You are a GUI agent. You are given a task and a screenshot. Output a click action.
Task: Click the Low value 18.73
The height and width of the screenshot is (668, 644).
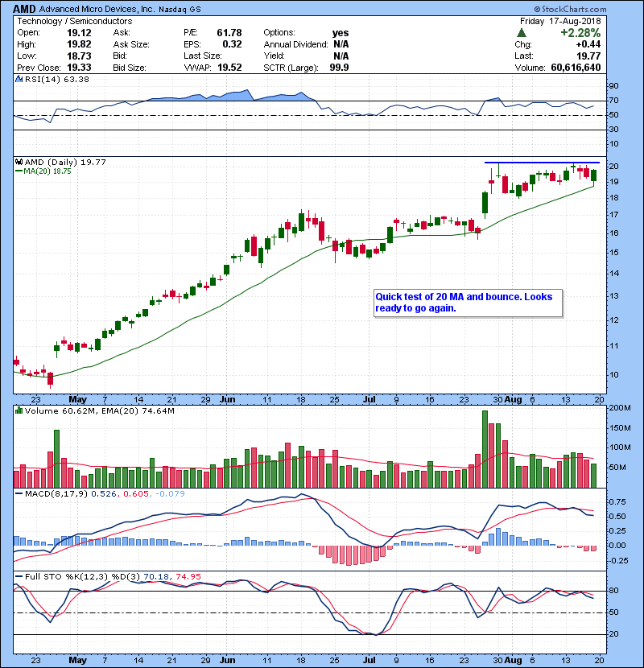[79, 56]
